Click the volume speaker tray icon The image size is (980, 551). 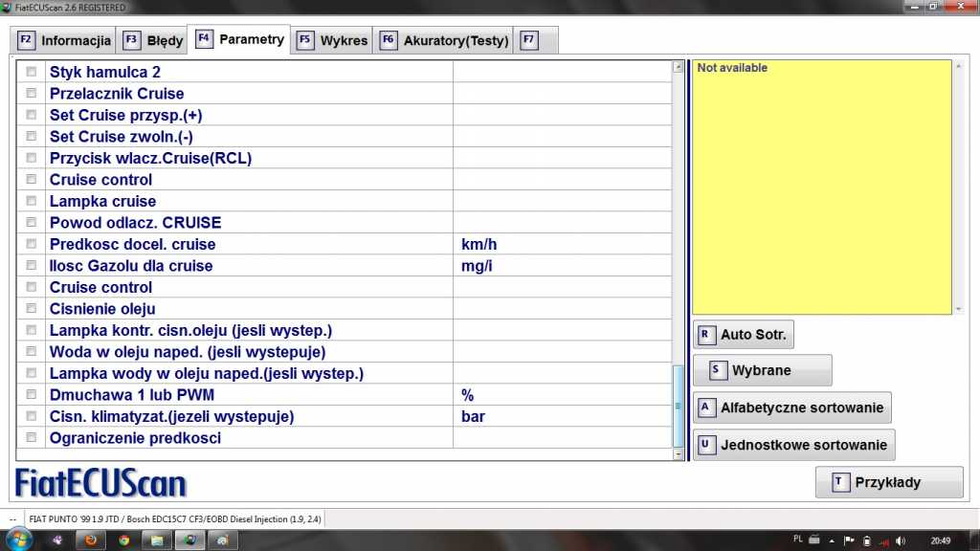pyautogui.click(x=900, y=540)
